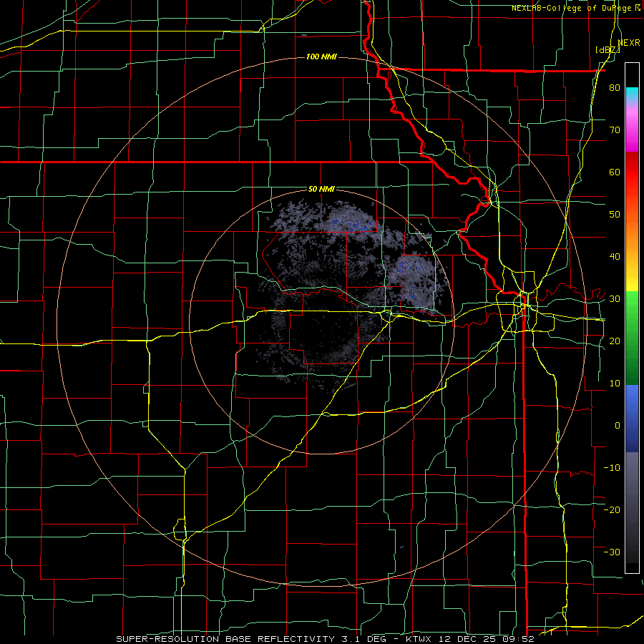This screenshot has width=644, height=644.
Task: Click the 70 value on the dBZ scale
Action: (x=615, y=130)
